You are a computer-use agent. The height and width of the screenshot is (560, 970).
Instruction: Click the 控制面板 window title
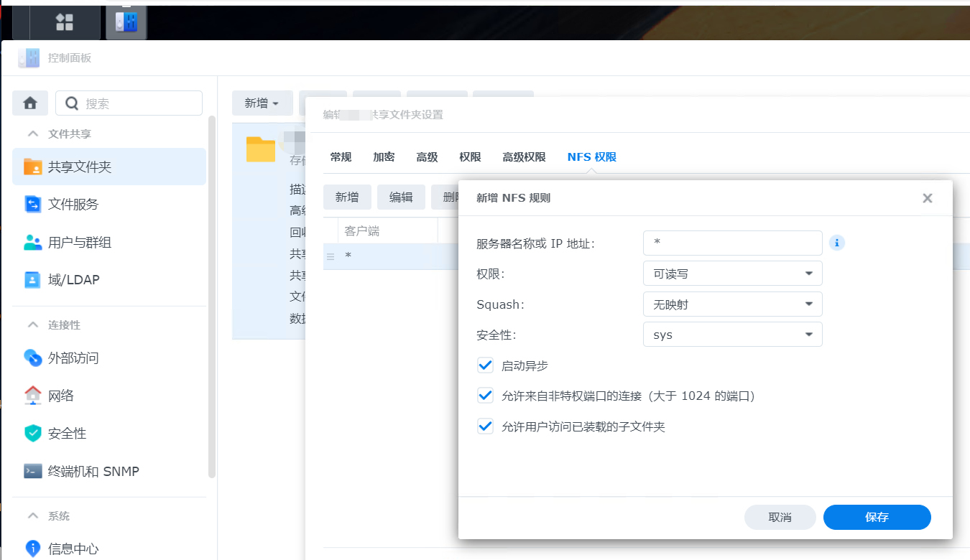pyautogui.click(x=70, y=58)
